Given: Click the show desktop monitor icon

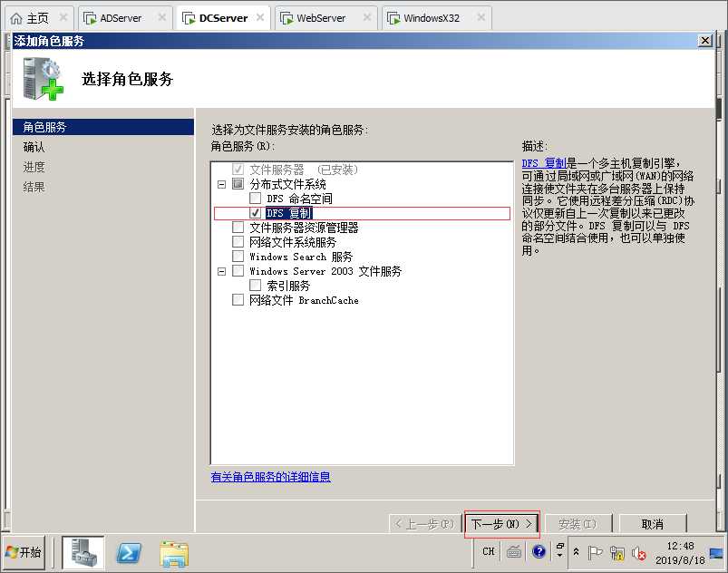Looking at the screenshot, I should pos(716,553).
